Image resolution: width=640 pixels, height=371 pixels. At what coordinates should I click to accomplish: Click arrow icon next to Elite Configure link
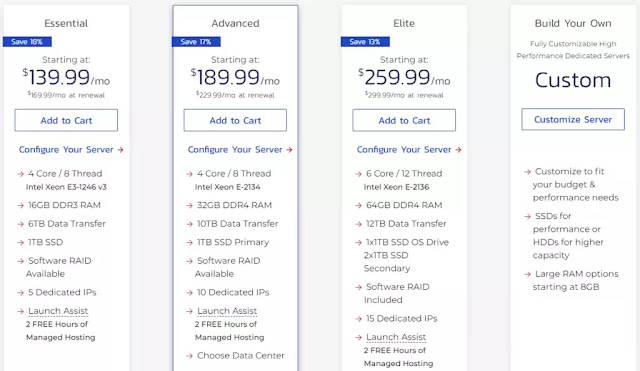pos(458,150)
